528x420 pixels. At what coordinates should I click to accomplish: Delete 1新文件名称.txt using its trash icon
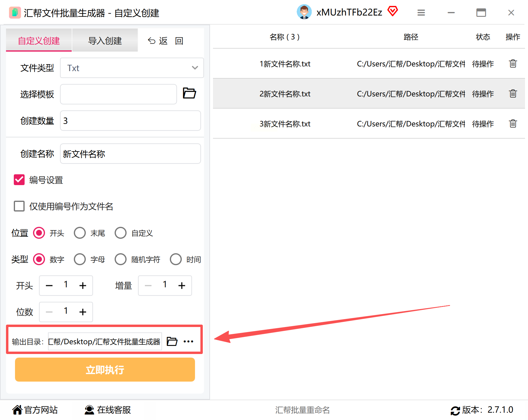pos(513,64)
